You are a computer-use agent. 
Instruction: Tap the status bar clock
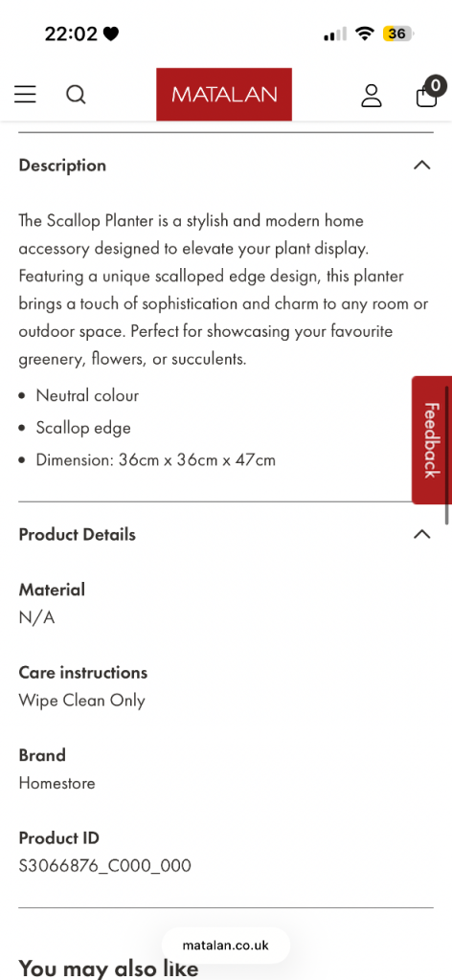(x=71, y=33)
